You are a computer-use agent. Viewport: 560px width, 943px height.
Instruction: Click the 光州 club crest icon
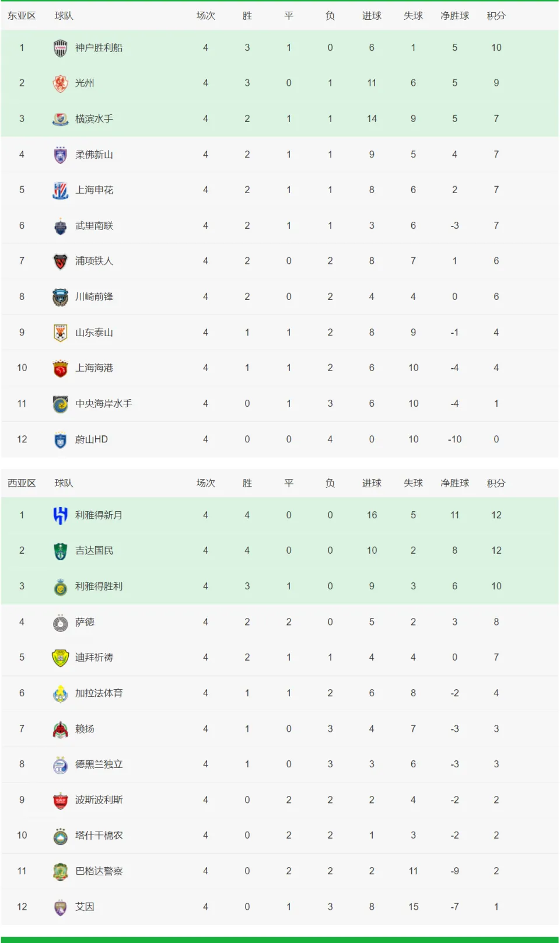click(x=60, y=83)
